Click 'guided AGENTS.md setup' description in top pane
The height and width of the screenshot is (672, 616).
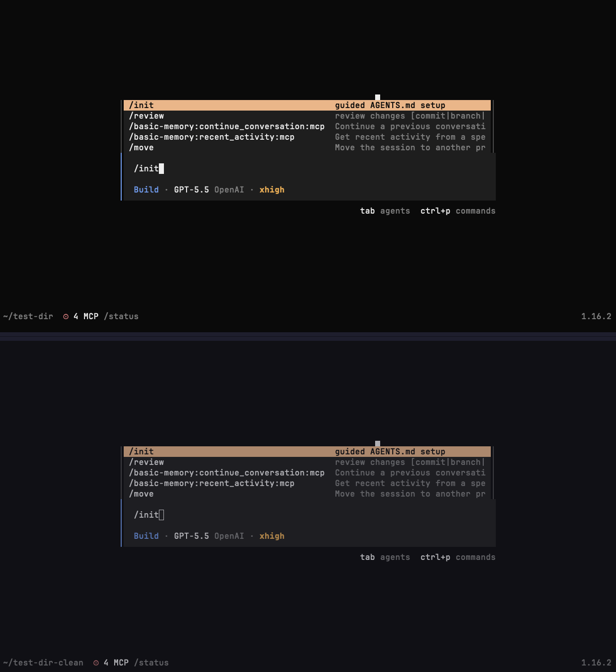click(390, 105)
